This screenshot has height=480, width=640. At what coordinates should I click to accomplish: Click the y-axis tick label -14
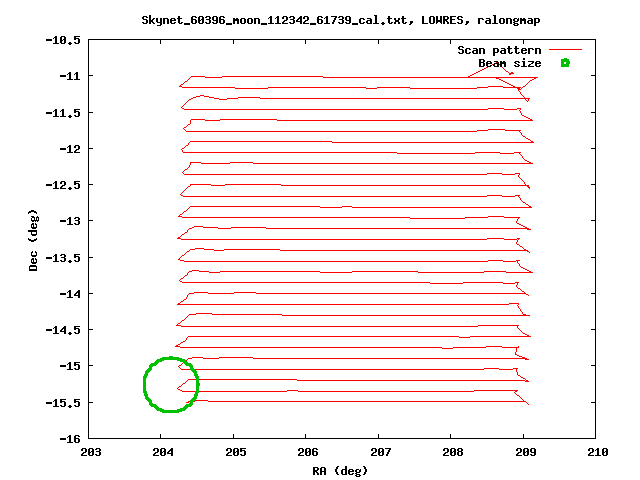70,293
